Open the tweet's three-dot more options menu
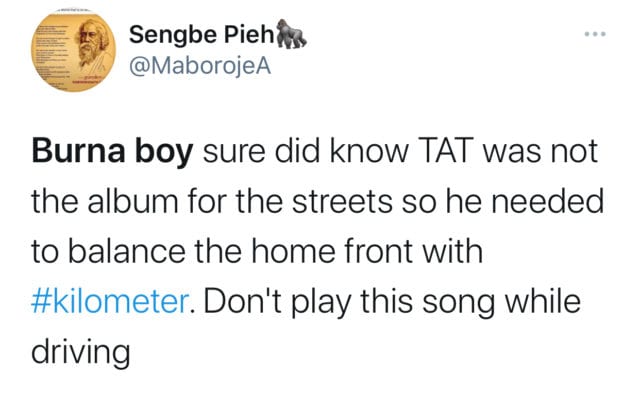This screenshot has width=640, height=393. [595, 34]
